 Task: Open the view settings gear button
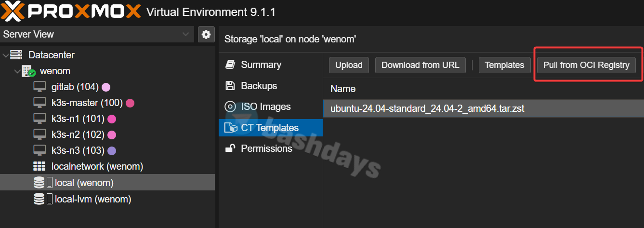click(x=206, y=34)
